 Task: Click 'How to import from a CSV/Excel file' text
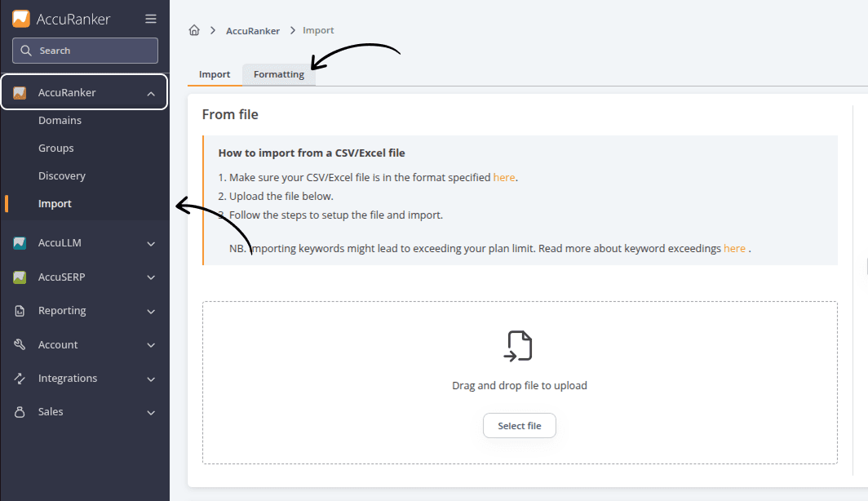coord(312,153)
